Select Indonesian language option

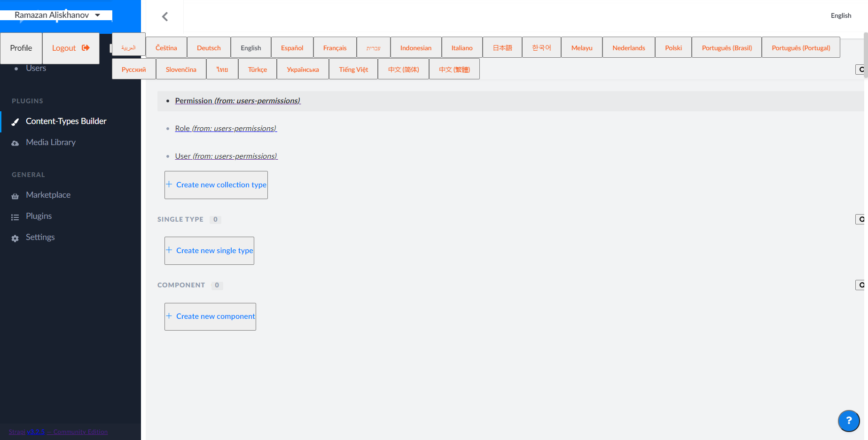tap(416, 48)
